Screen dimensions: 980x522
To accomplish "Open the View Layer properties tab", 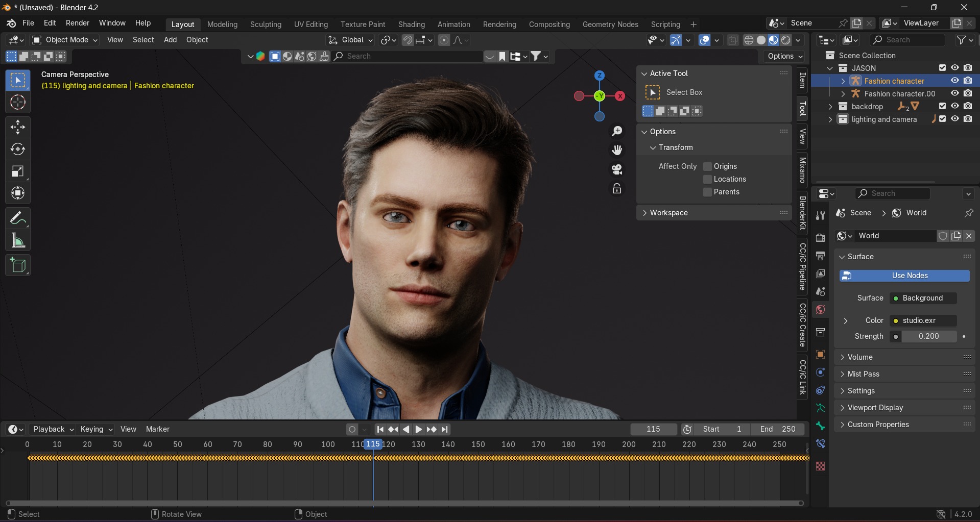I will 820,274.
